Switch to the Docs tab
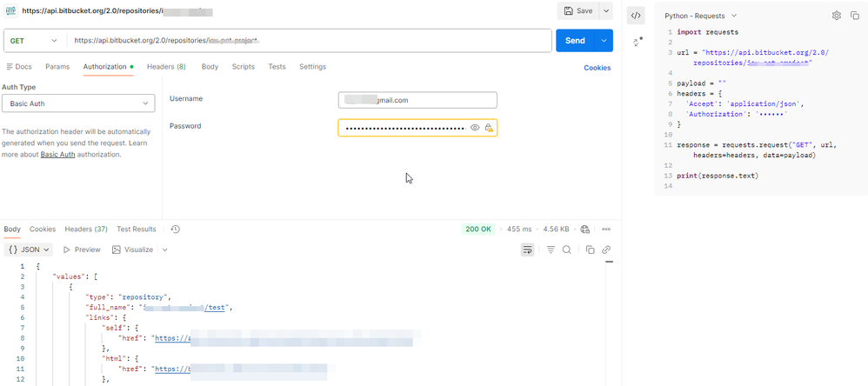 [19, 66]
